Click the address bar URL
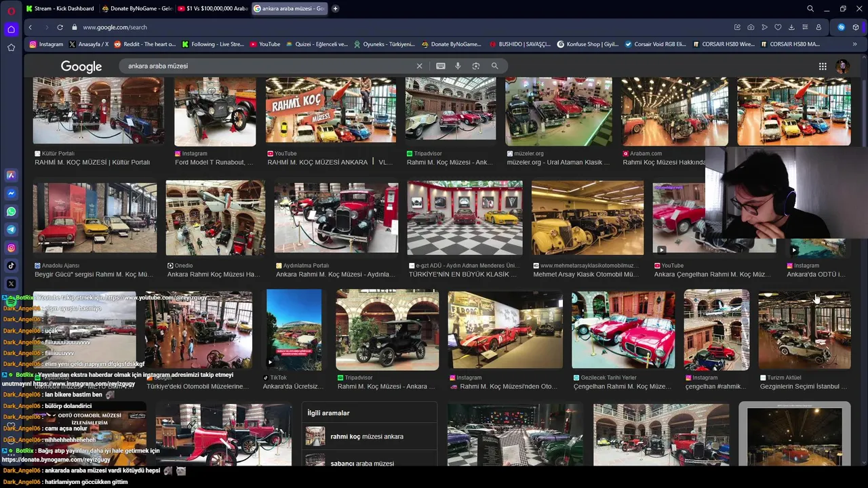This screenshot has width=868, height=488. coord(115,27)
